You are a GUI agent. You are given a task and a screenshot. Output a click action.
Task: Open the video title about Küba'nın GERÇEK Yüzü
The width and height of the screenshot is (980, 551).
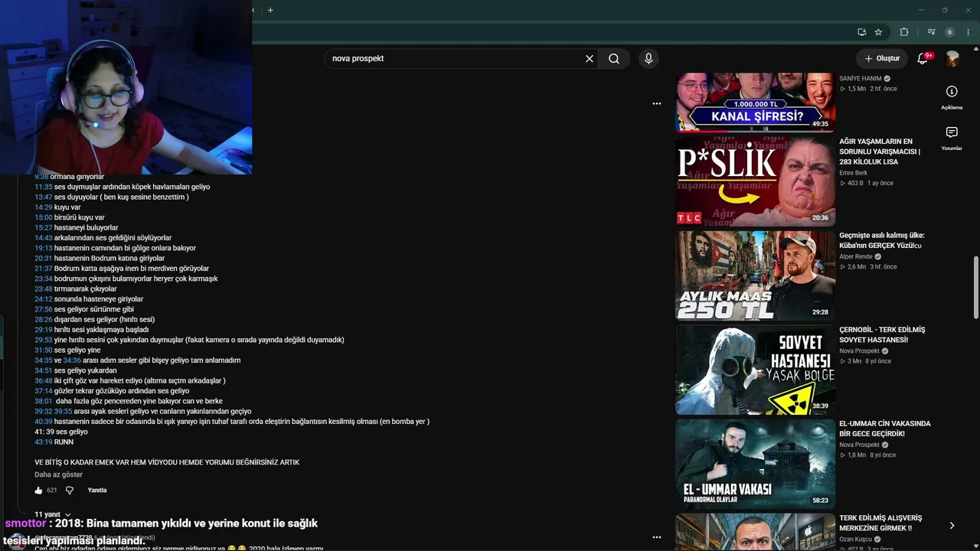coord(882,240)
